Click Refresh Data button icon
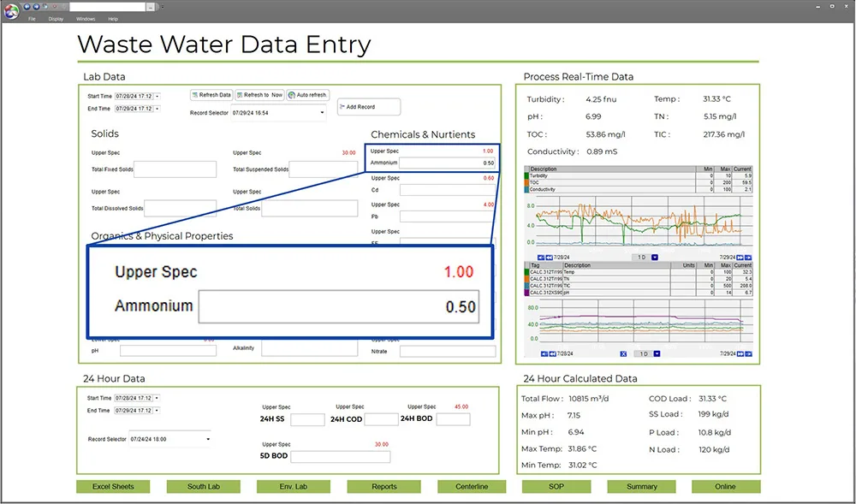Screen dimensions: 856x504 [x=195, y=95]
